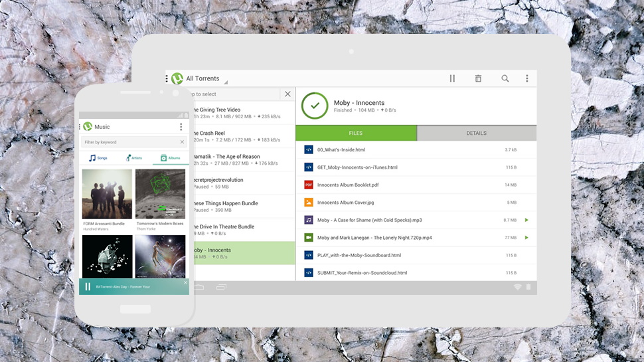The height and width of the screenshot is (362, 644).
Task: Open search via magnifier icon in tablet toolbar
Action: pos(505,78)
